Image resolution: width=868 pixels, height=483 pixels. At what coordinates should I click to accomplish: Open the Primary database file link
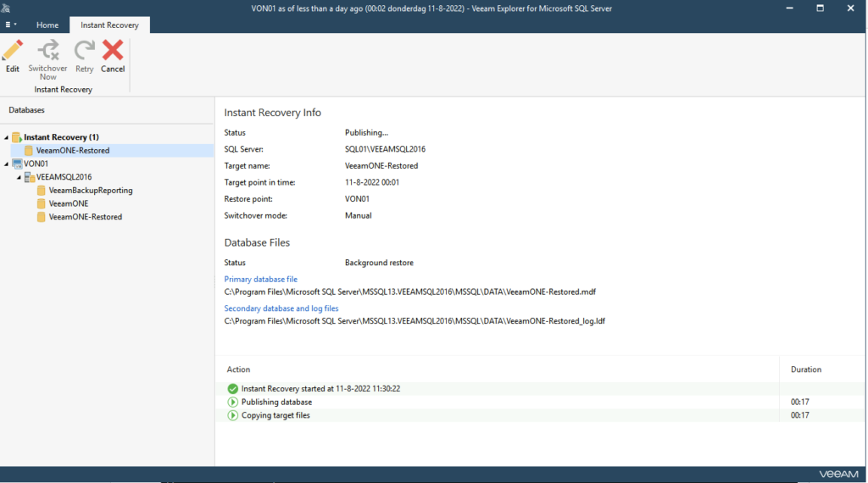[x=260, y=279]
